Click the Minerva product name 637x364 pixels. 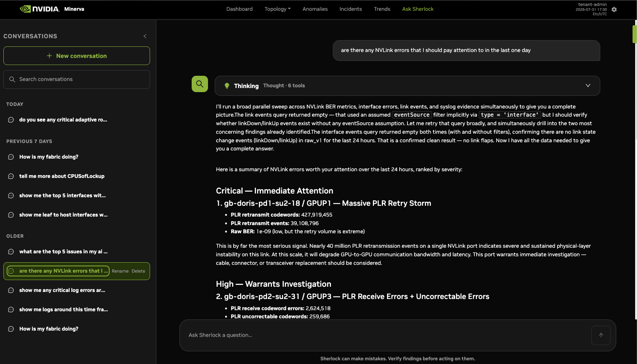click(x=74, y=9)
